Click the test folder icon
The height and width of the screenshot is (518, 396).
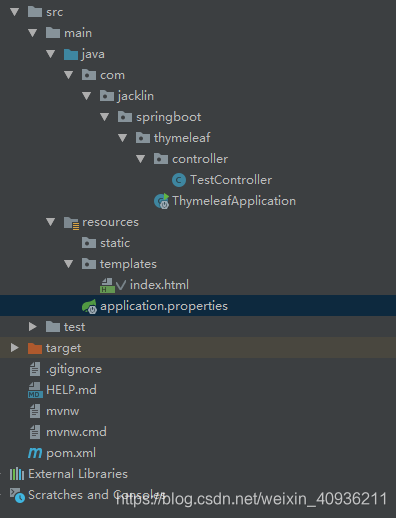(x=53, y=327)
